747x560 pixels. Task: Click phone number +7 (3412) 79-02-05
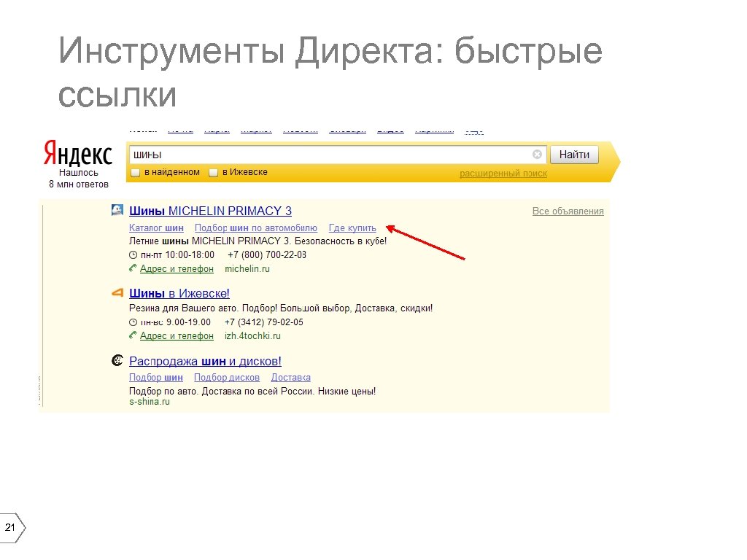[264, 322]
